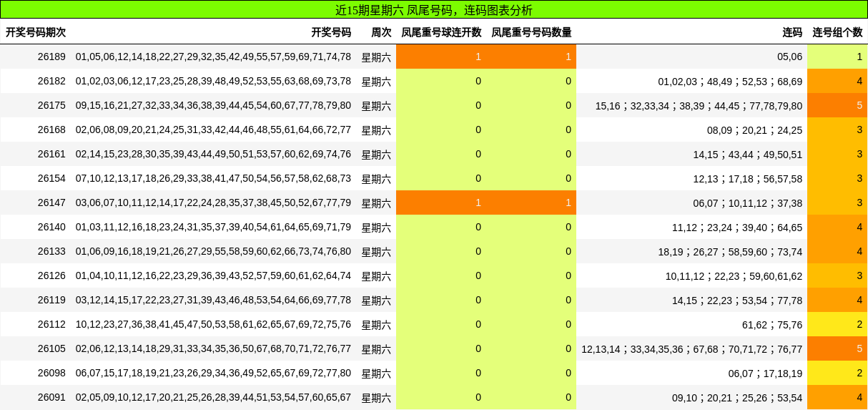Click consecutive codes 14,15；43,44；49,50,51
This screenshot has height=410, width=868.
click(748, 154)
